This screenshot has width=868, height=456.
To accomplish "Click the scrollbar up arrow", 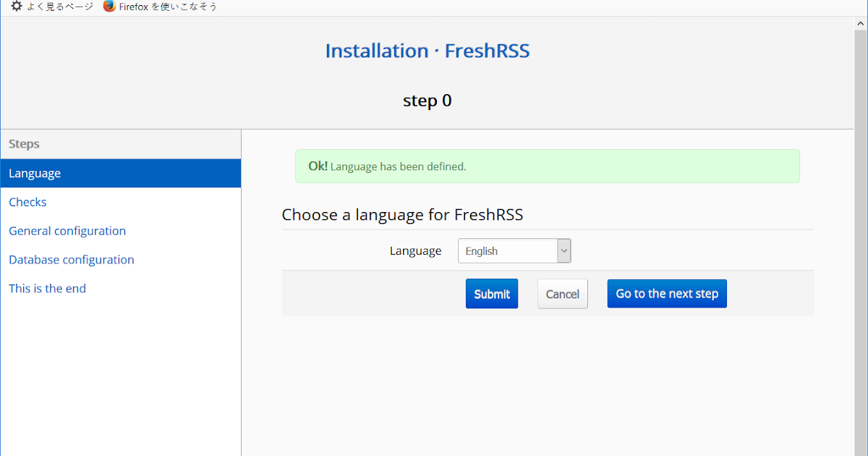I will point(861,25).
